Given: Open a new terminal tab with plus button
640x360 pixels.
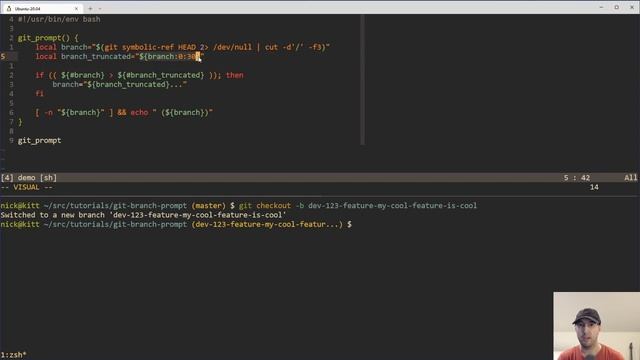Looking at the screenshot, I should click(x=90, y=8).
